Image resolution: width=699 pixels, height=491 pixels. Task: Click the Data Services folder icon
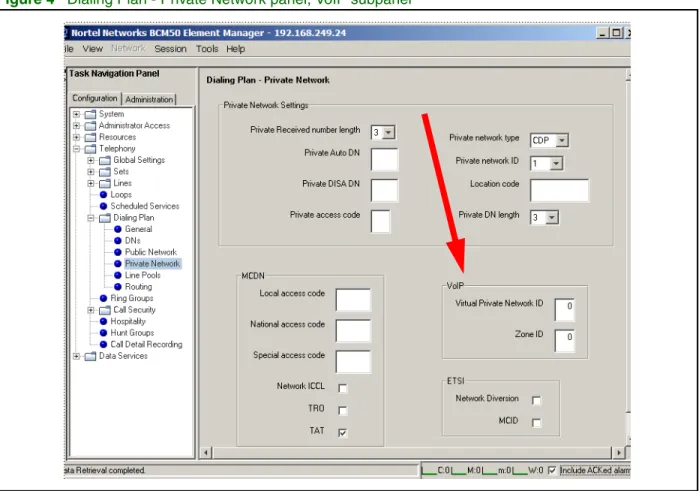pos(90,356)
